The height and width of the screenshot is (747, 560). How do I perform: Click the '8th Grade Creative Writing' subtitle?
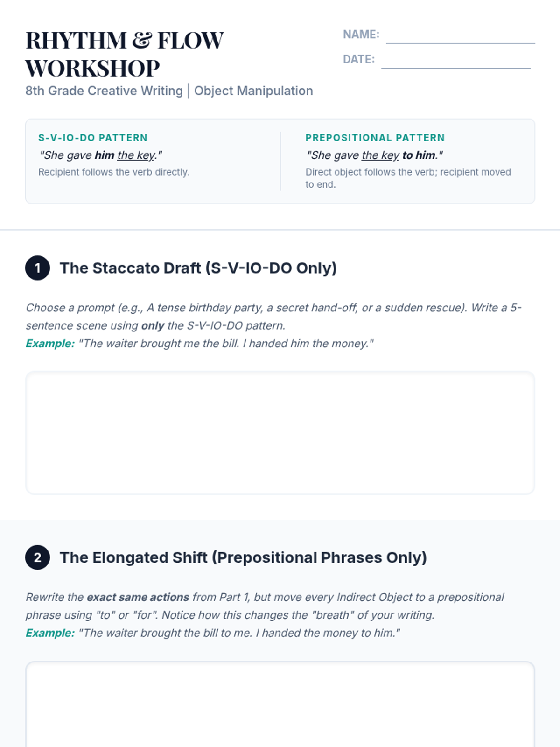point(104,91)
